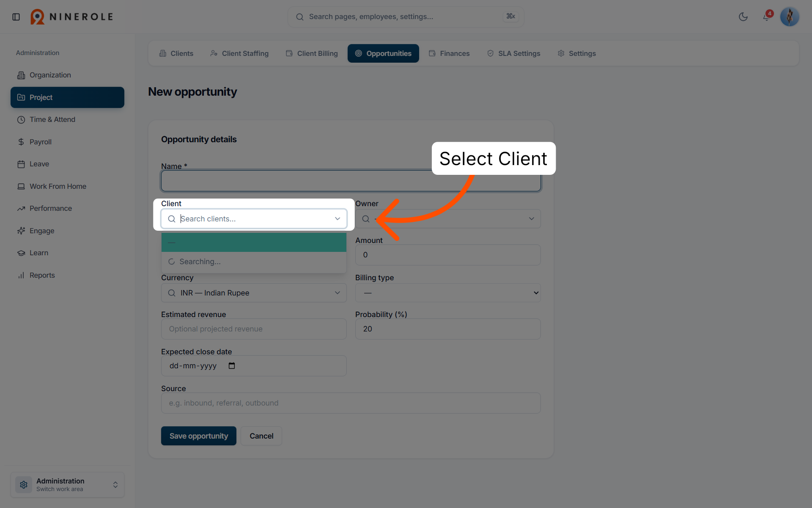Click the Engage sparkle icon
The image size is (812, 508).
[21, 231]
